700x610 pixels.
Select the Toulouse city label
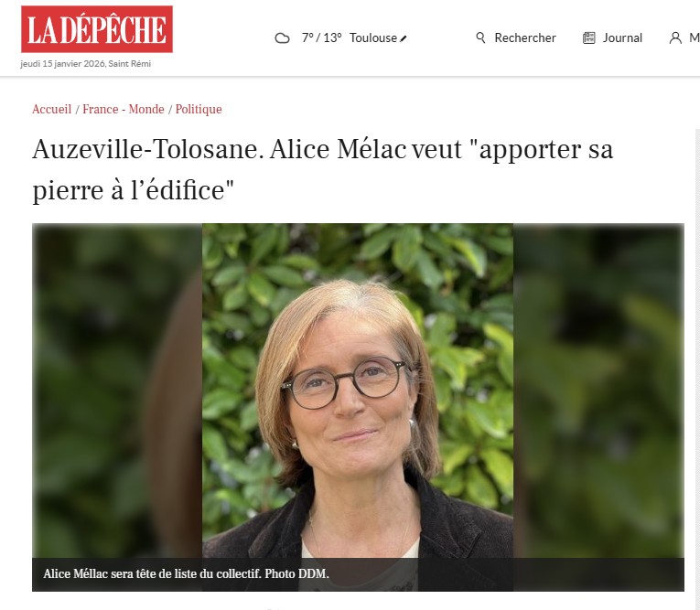click(x=372, y=37)
